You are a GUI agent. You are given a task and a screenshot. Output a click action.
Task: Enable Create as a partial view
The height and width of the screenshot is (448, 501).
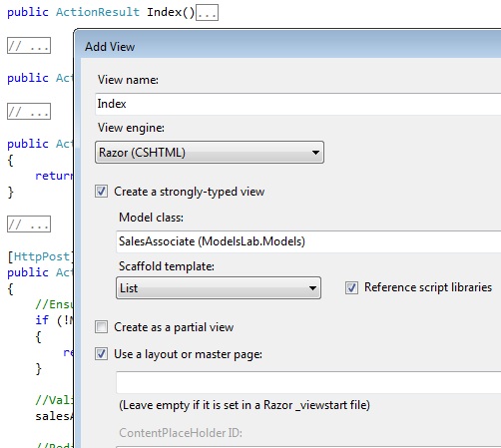click(x=101, y=327)
